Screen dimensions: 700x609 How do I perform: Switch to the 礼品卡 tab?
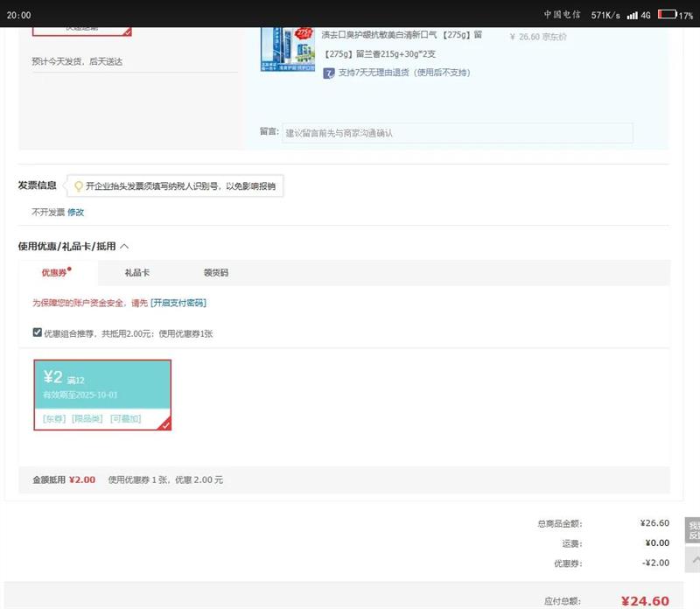137,273
